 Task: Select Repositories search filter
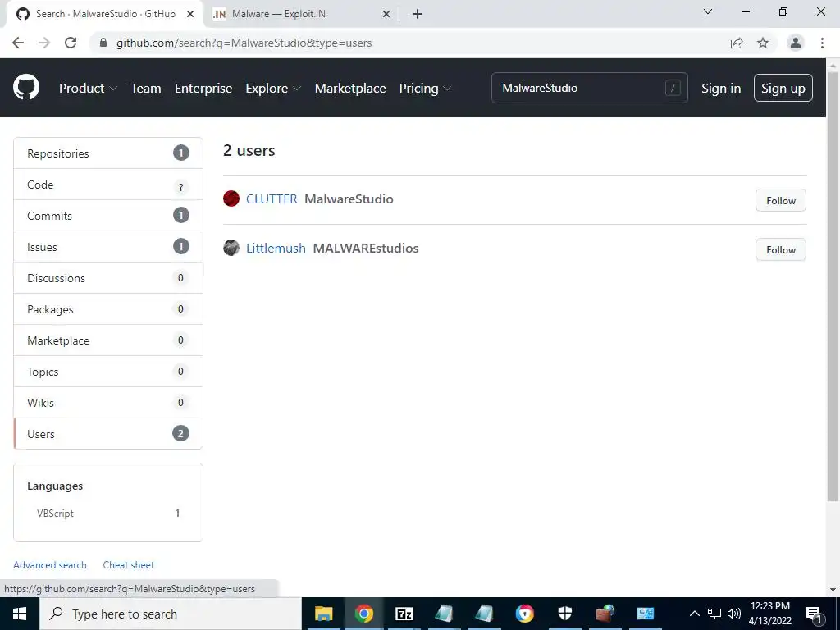(x=108, y=153)
